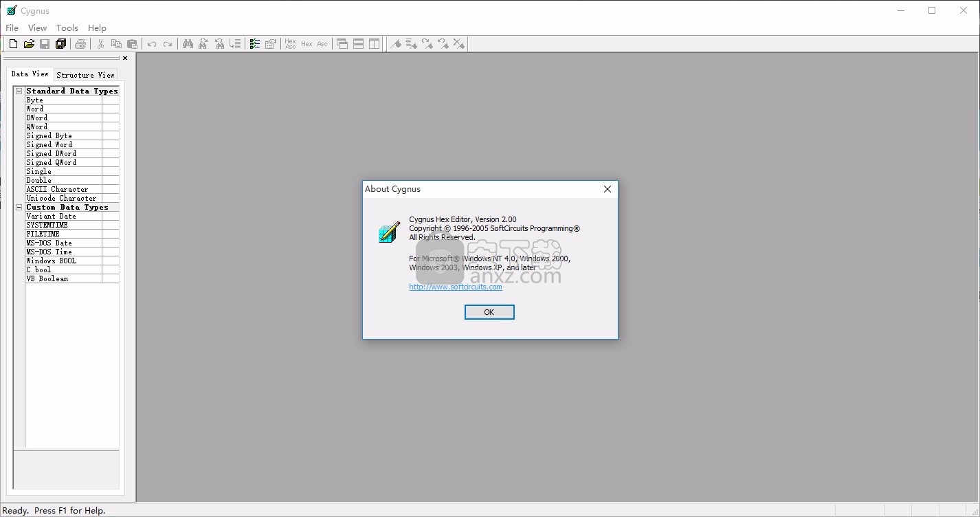This screenshot has height=517, width=980.
Task: Click the Paste clipboard icon
Action: click(x=132, y=44)
